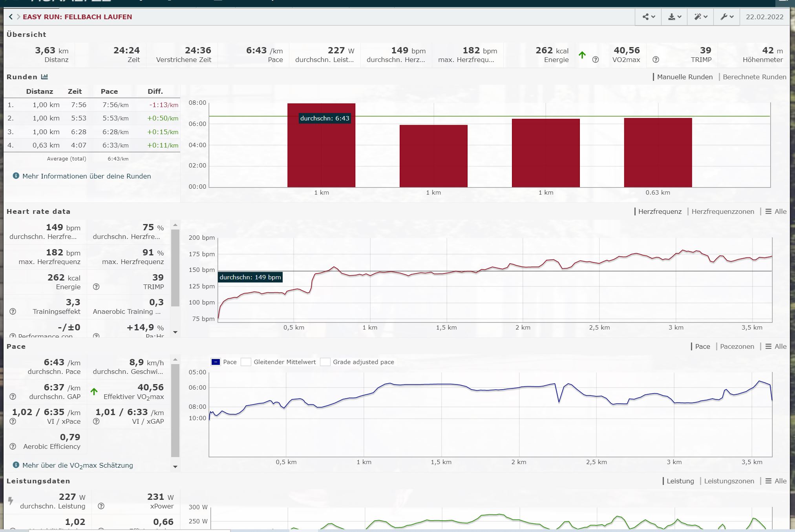795x532 pixels.
Task: Click help icon beside xPower
Action: (101, 506)
